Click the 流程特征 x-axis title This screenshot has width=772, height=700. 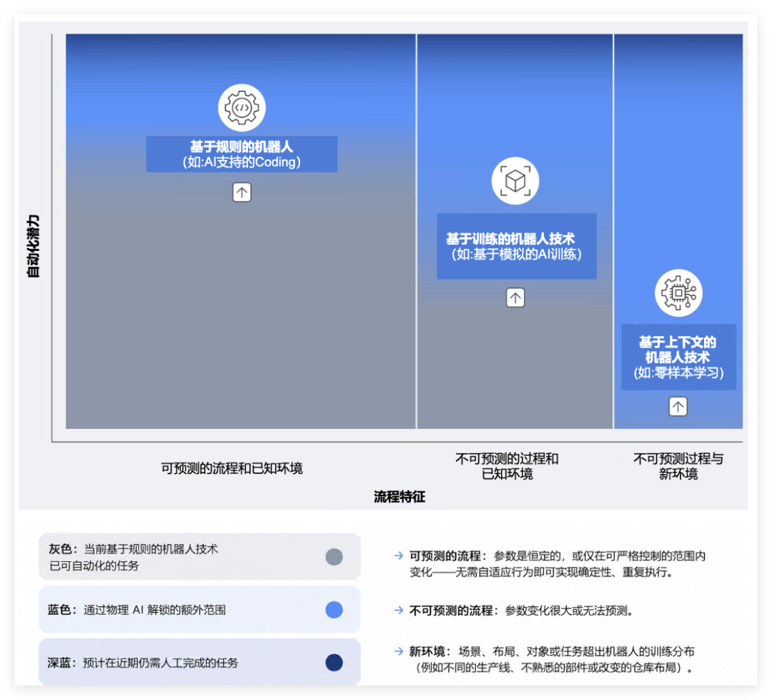[400, 496]
